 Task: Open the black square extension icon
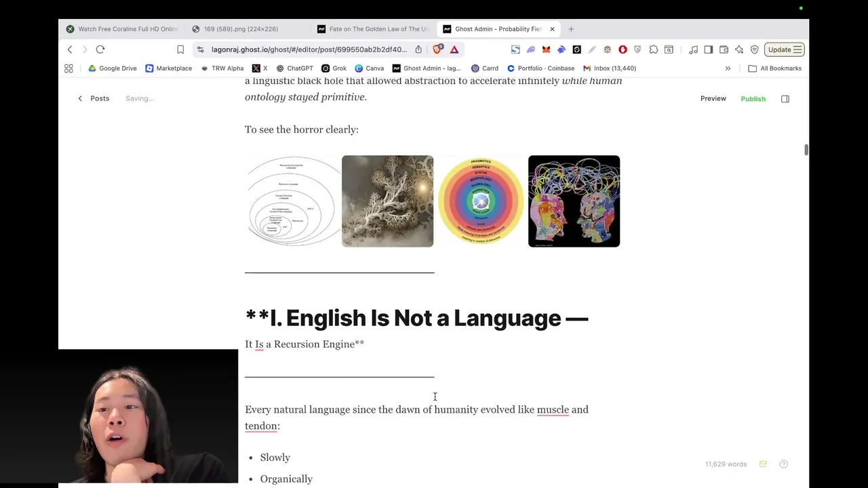(x=576, y=49)
